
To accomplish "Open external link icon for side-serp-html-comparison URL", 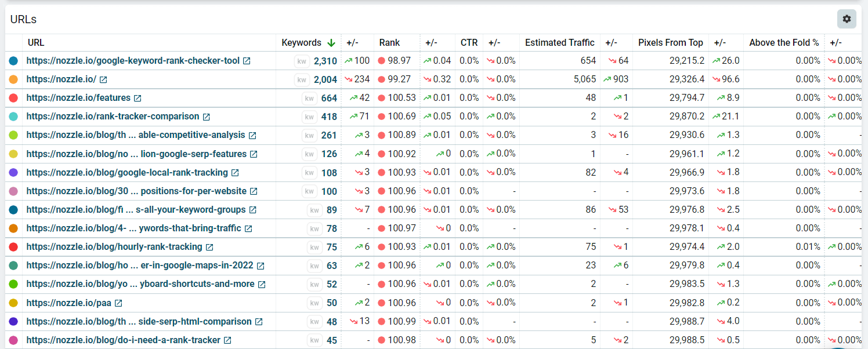I will pyautogui.click(x=259, y=321).
